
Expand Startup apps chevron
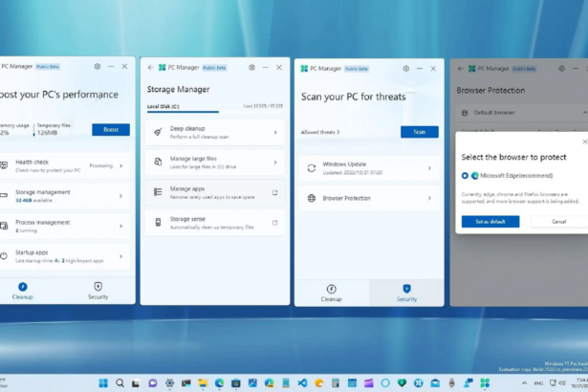click(x=120, y=256)
